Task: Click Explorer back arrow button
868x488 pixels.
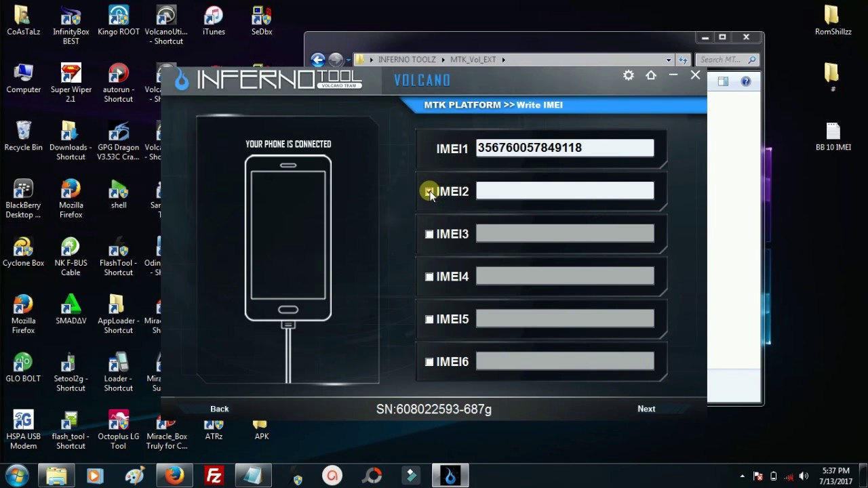Action: [317, 60]
